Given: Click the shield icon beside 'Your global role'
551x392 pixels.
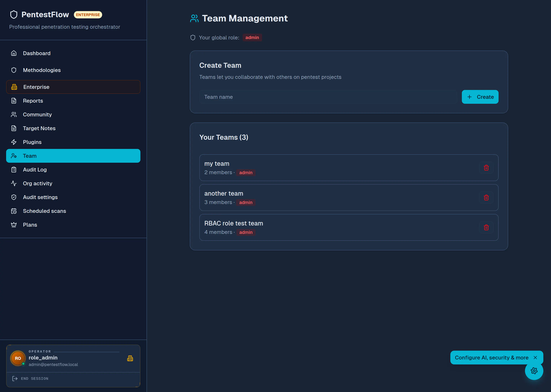Looking at the screenshot, I should (x=193, y=37).
